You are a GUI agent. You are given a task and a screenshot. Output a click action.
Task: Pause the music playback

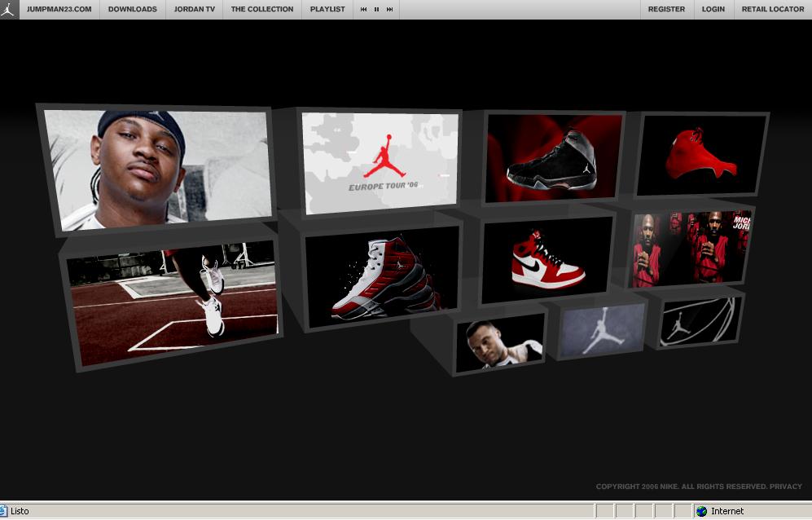click(376, 9)
